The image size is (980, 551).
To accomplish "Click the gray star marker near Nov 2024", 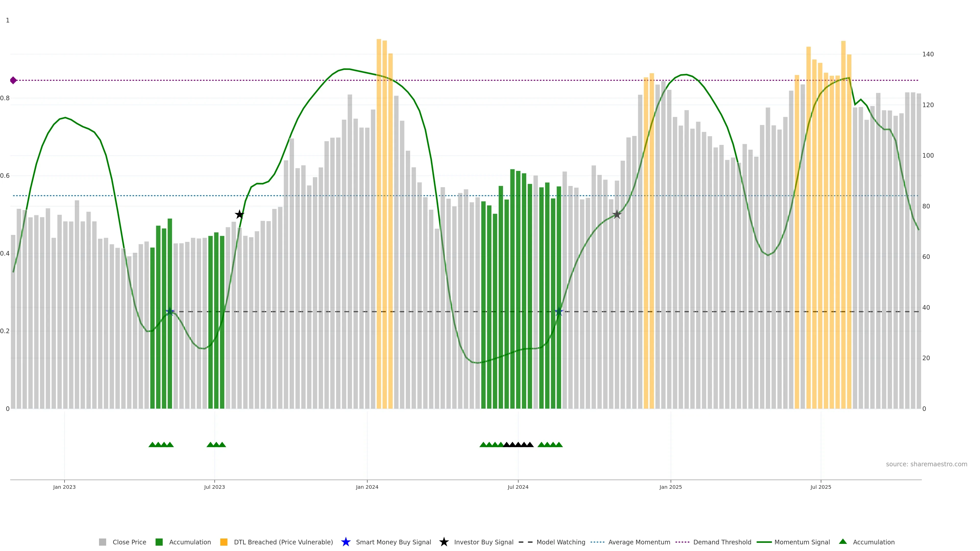I will (617, 215).
